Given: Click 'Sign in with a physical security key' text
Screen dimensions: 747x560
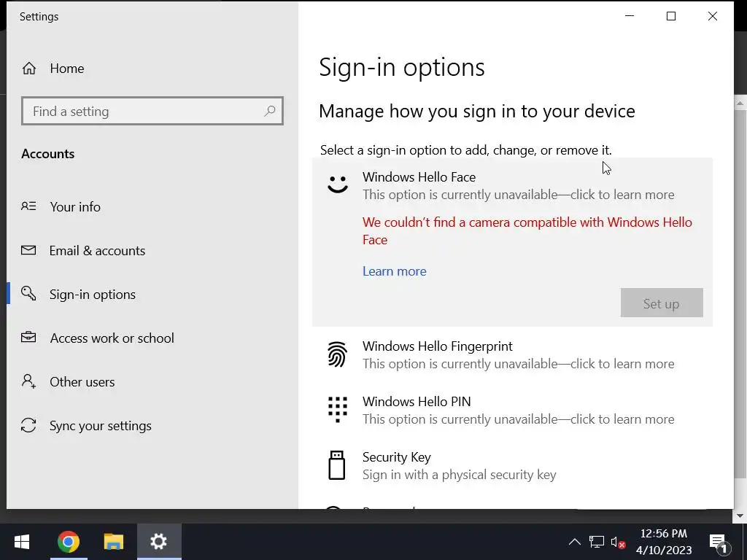Looking at the screenshot, I should [x=460, y=475].
